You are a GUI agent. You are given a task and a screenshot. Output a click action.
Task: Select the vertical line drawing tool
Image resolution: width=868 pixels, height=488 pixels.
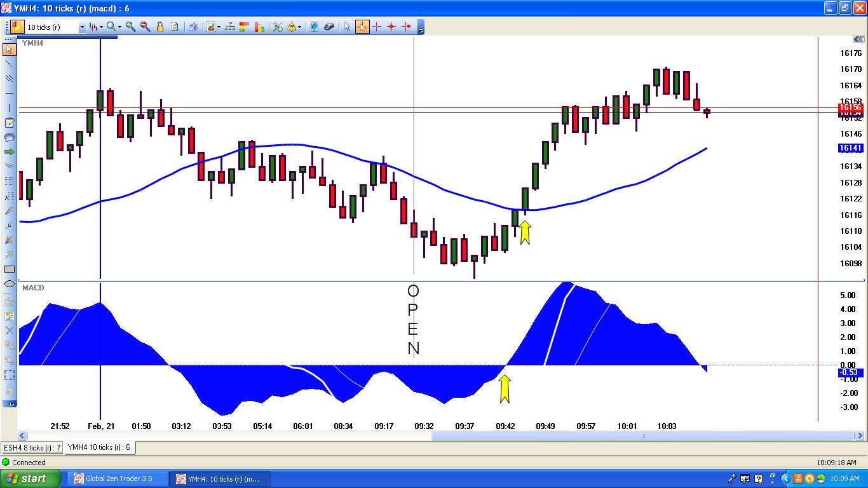[9, 108]
